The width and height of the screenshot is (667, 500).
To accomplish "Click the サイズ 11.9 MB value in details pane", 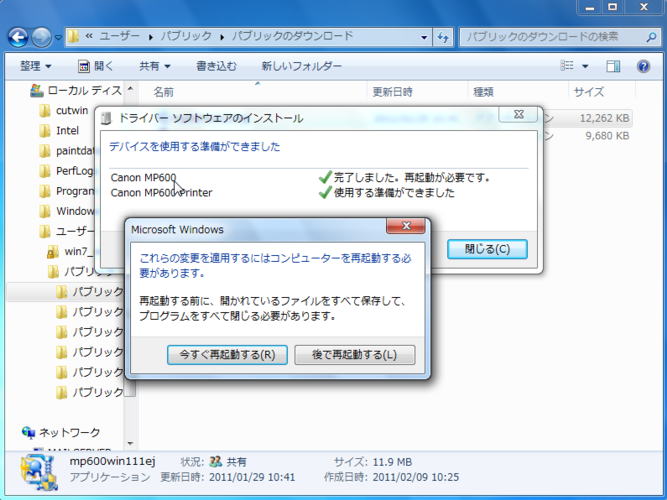I will point(392,462).
